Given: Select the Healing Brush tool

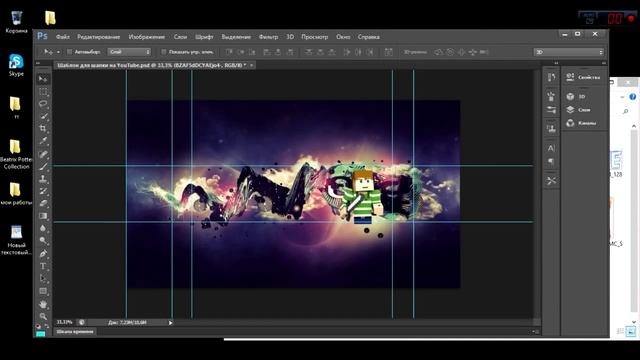Looking at the screenshot, I should 43,154.
